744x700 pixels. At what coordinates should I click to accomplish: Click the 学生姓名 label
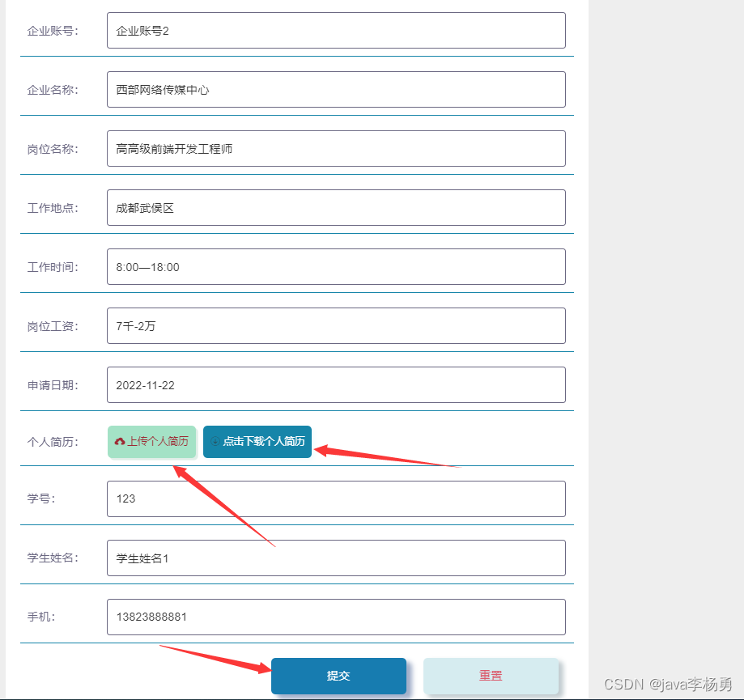click(x=53, y=558)
